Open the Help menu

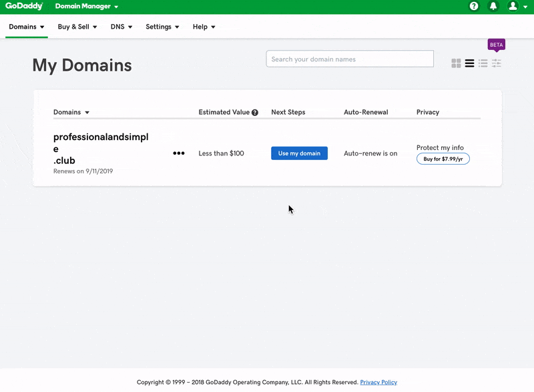tap(204, 27)
